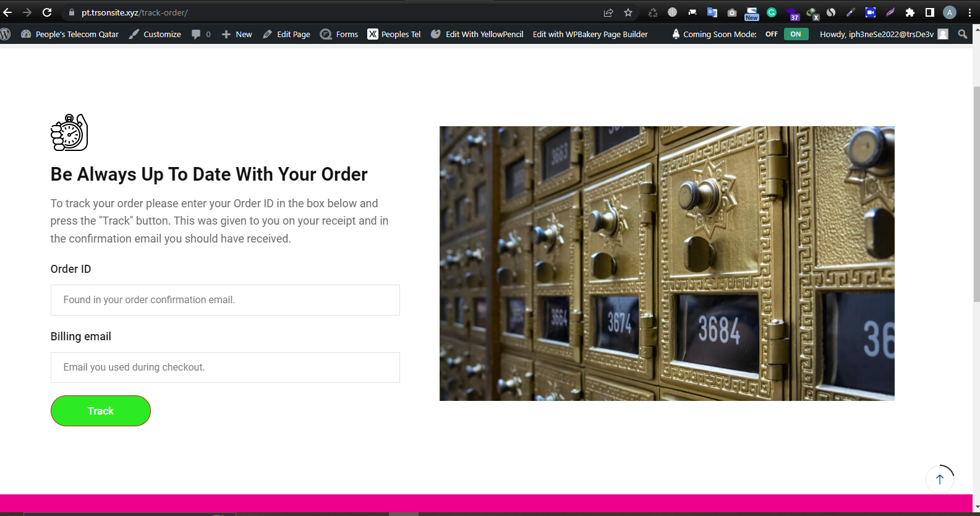Focus the Order ID input field
980x516 pixels.
[x=225, y=300]
